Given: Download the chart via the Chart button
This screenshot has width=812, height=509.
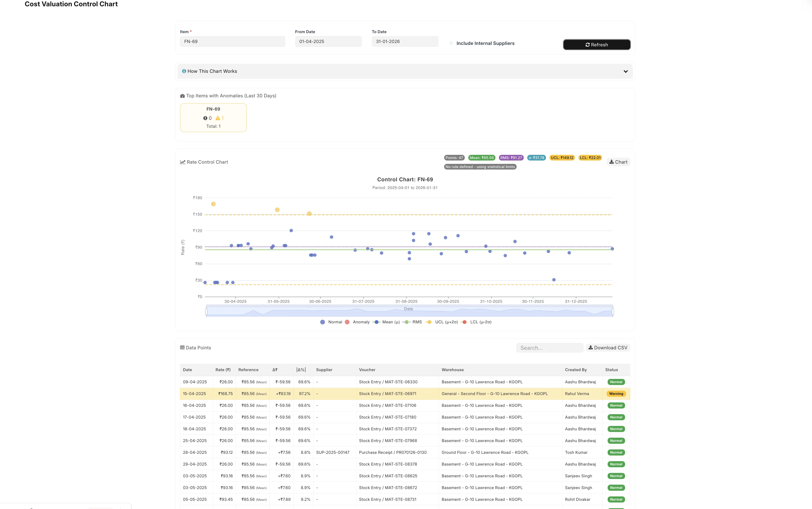Looking at the screenshot, I should (618, 162).
